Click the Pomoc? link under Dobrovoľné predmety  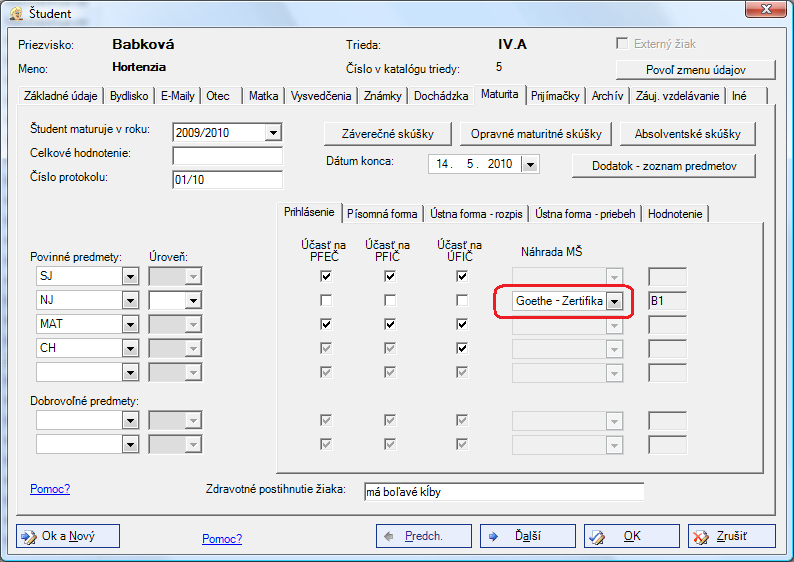coord(50,489)
